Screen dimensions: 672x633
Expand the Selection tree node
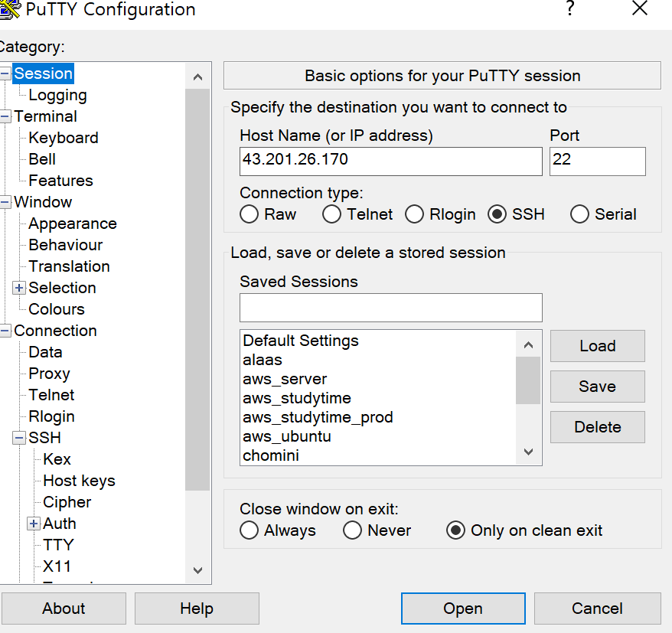pyautogui.click(x=19, y=288)
